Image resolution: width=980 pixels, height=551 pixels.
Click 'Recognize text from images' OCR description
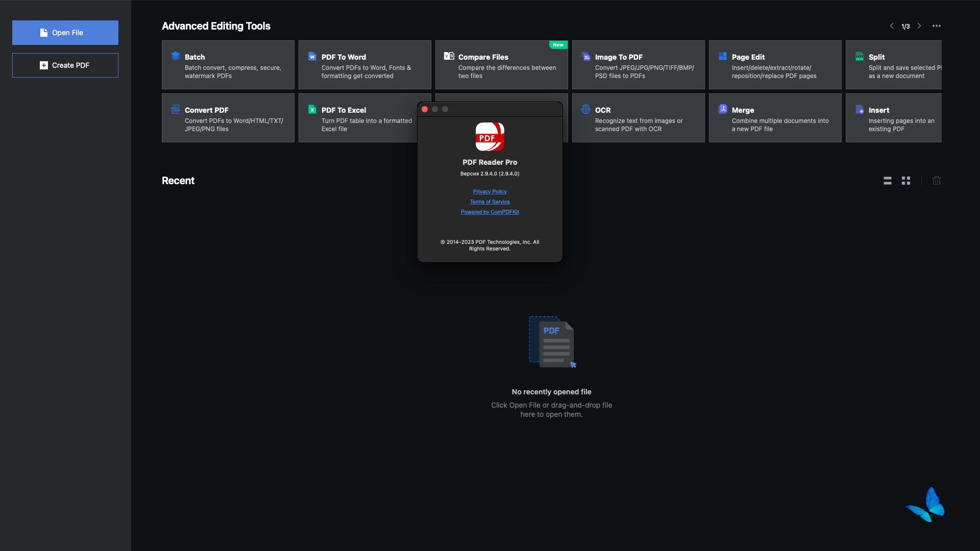pos(639,125)
